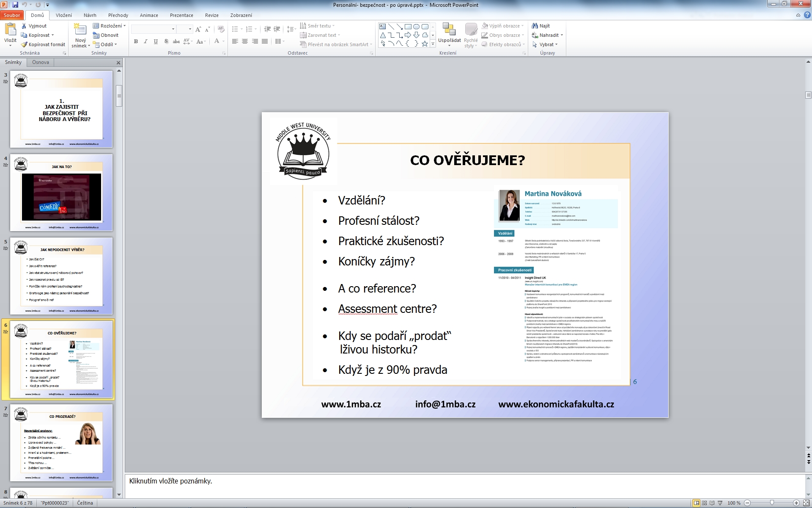The width and height of the screenshot is (812, 508).
Task: Toggle Underline formatting
Action: (x=156, y=41)
